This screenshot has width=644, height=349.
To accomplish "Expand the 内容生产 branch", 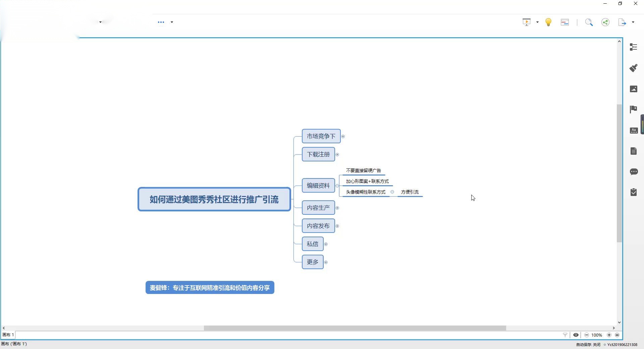I will click(337, 208).
